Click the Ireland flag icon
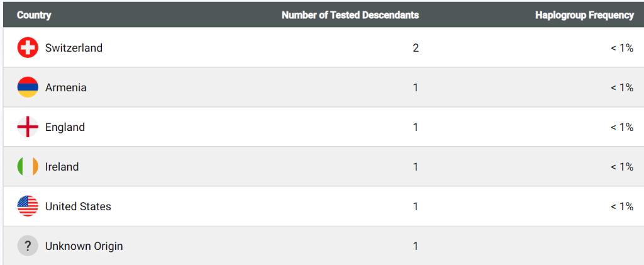The height and width of the screenshot is (265, 644). click(28, 167)
